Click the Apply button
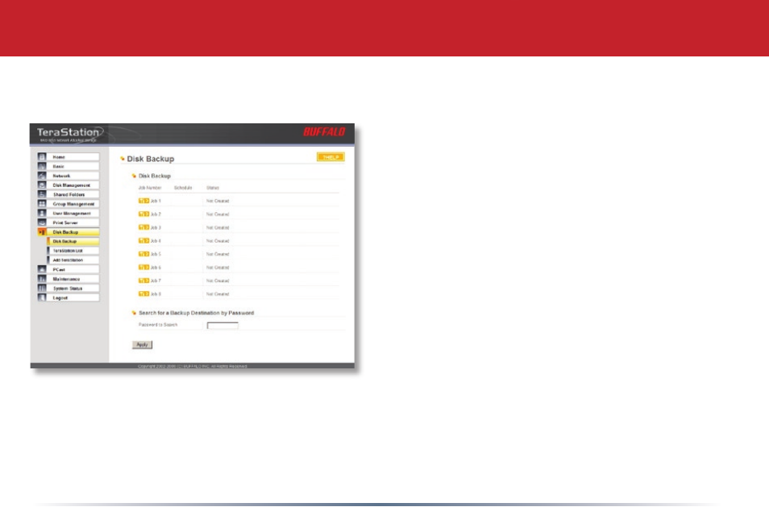769x532 pixels. pos(142,345)
